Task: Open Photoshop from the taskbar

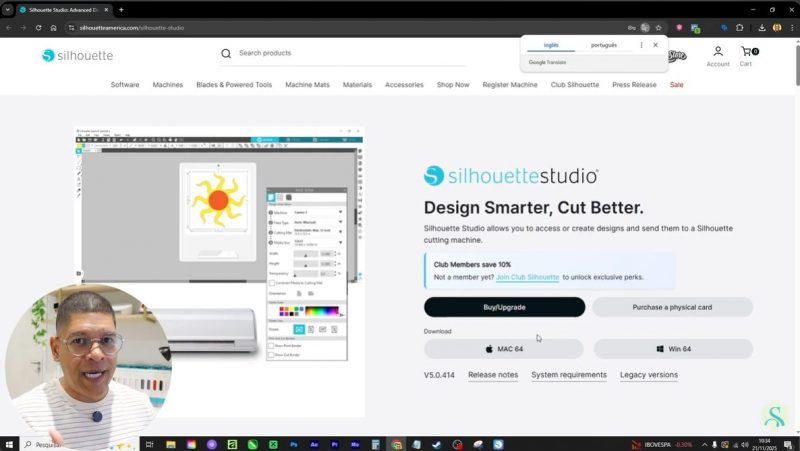Action: point(294,444)
